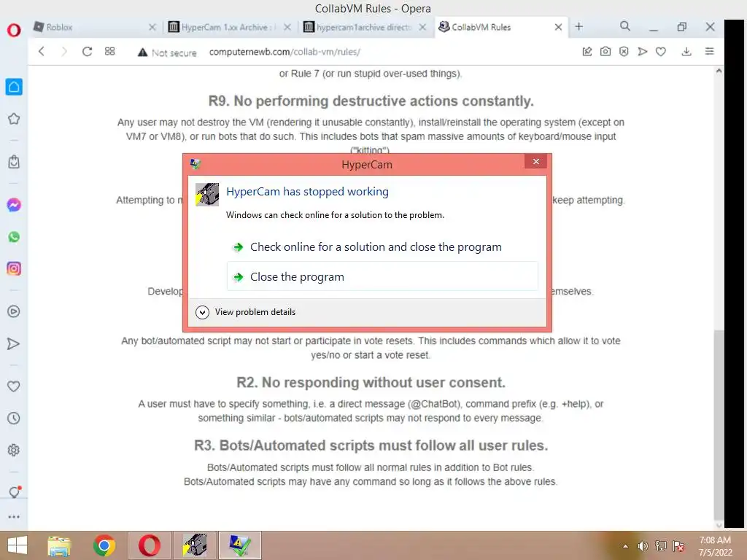Open the downloads icon in toolbar

686,52
